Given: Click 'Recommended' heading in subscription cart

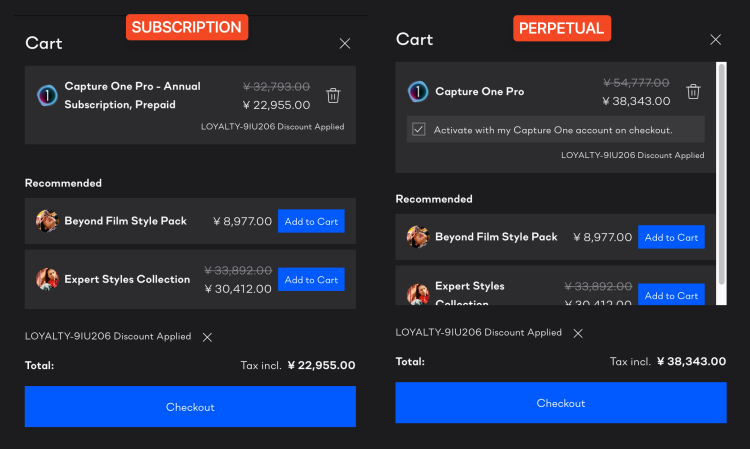Looking at the screenshot, I should click(x=63, y=183).
